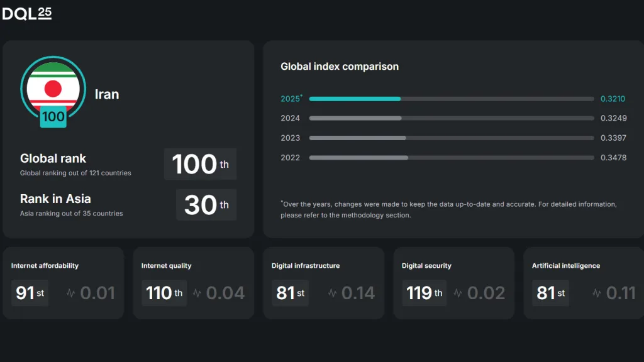Click the 2022 index progress bar
The height and width of the screenshot is (362, 644).
click(451, 158)
